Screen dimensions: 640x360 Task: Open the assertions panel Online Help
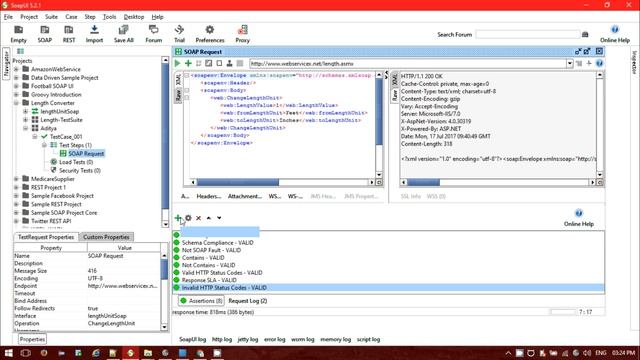(578, 218)
